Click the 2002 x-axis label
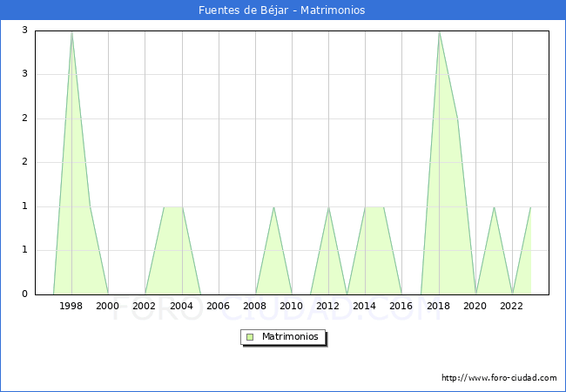This screenshot has width=566, height=392. [x=144, y=306]
